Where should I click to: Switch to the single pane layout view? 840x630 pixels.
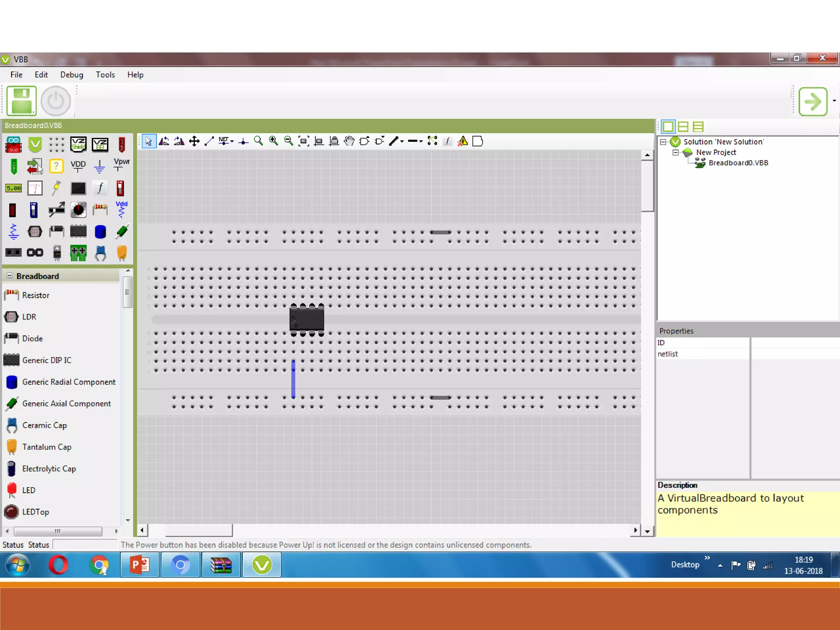coord(668,127)
